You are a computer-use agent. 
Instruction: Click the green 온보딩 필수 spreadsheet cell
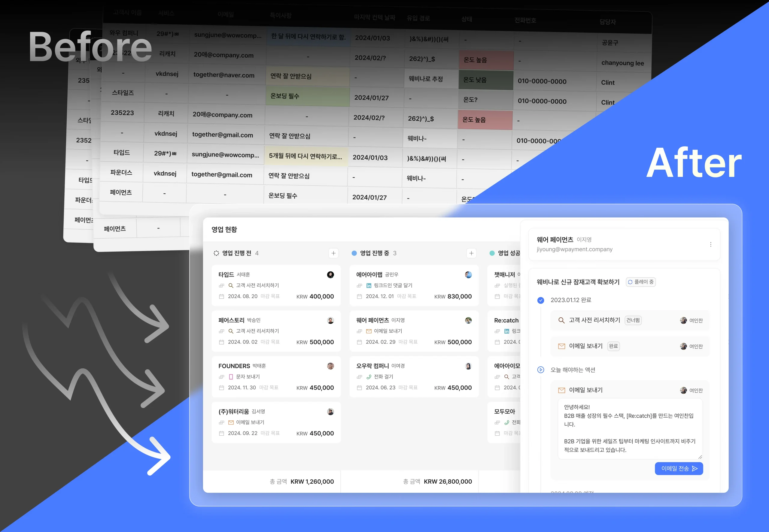[308, 96]
